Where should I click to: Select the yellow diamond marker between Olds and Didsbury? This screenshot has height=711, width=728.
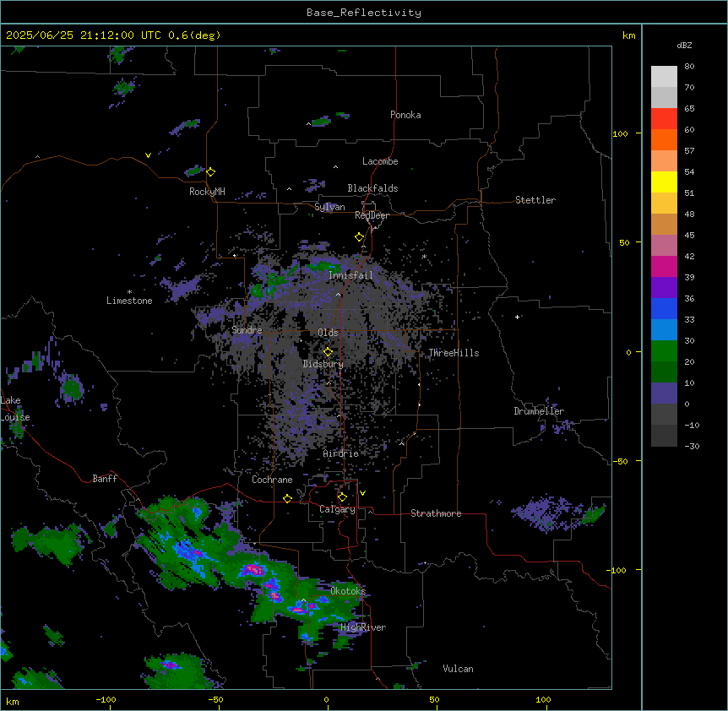(x=329, y=352)
